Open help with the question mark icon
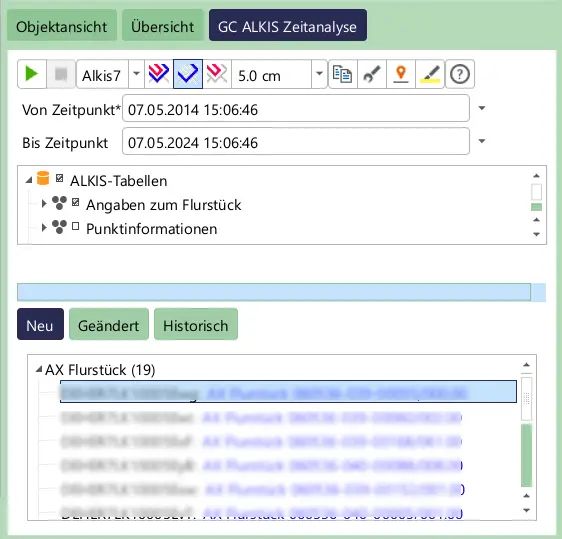The height and width of the screenshot is (539, 562). tap(460, 74)
